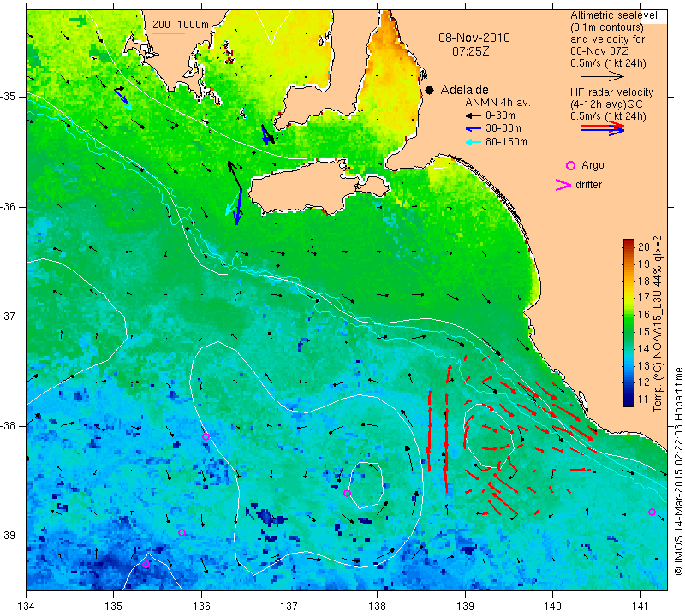Click the '0-30m' legend text
Viewport: 685px width, 616px height.
500,115
